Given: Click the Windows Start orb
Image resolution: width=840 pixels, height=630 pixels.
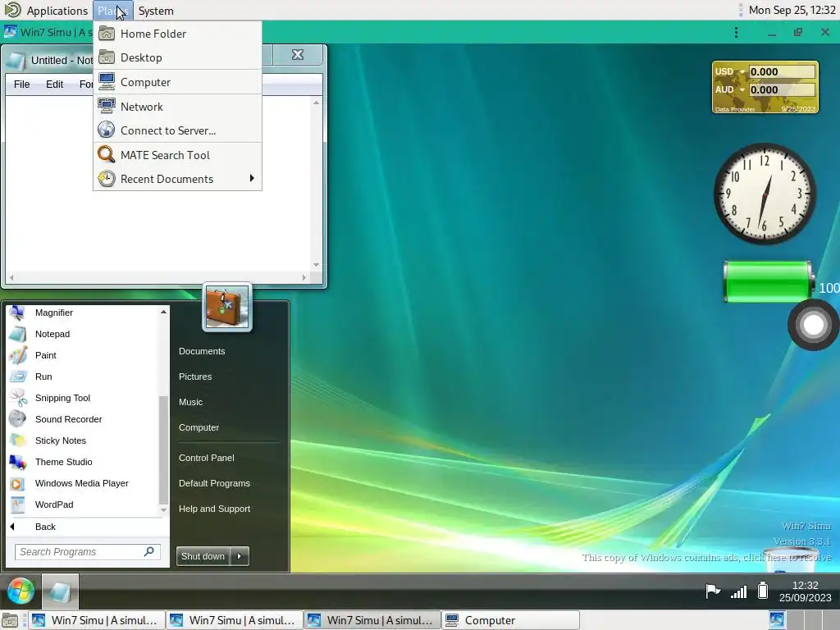Looking at the screenshot, I should 21,591.
